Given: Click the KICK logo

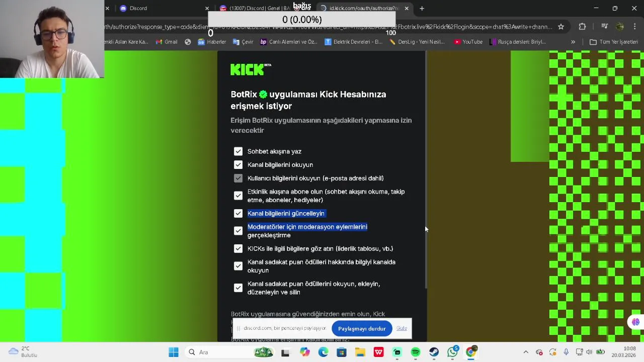Looking at the screenshot, I should click(251, 69).
